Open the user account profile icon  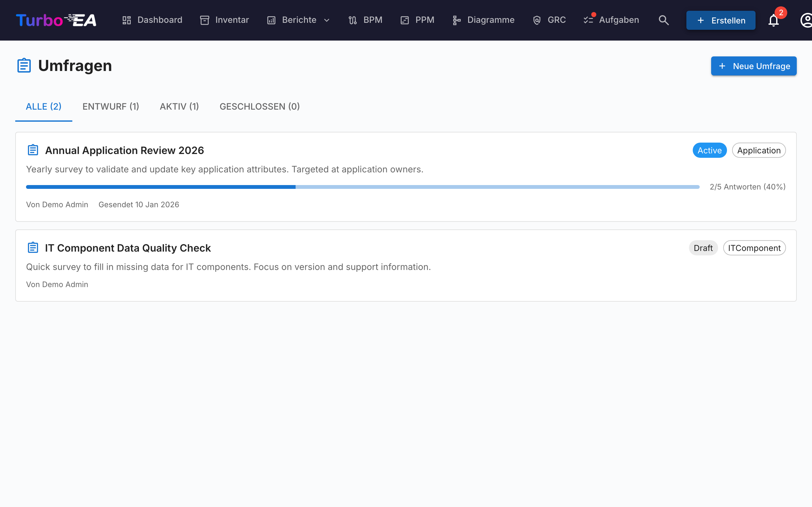tap(806, 20)
